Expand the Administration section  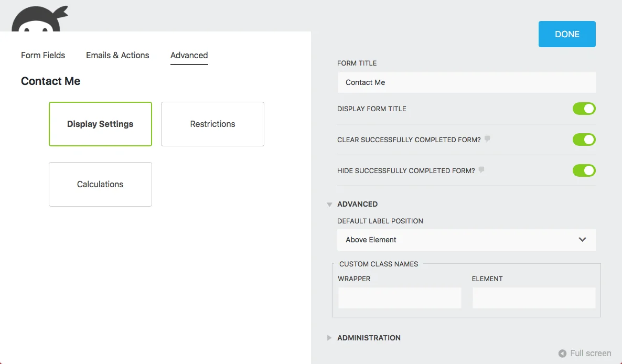point(329,338)
